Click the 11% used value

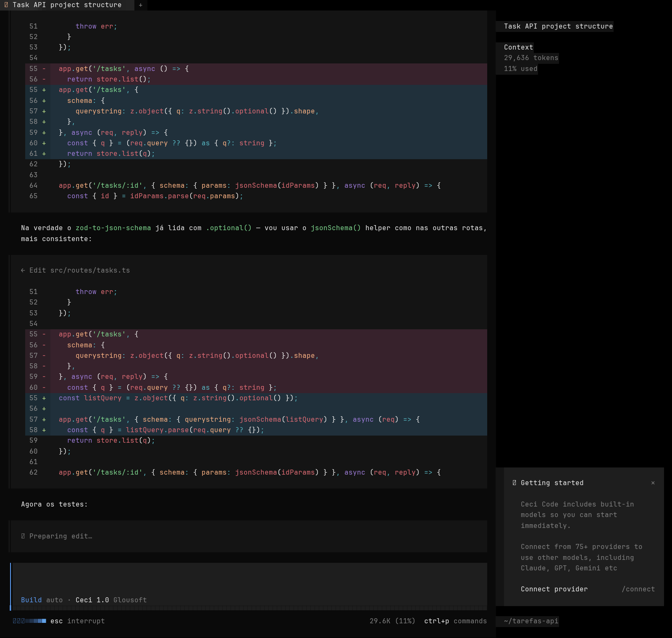[x=520, y=69]
